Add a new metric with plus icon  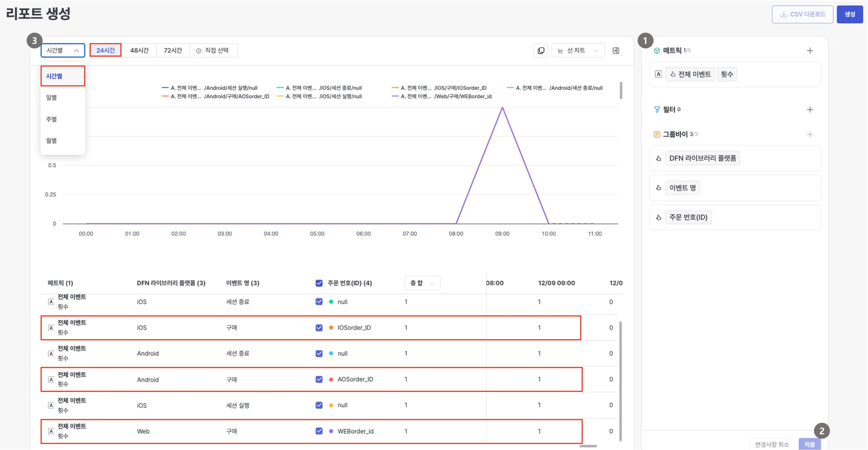tap(810, 50)
